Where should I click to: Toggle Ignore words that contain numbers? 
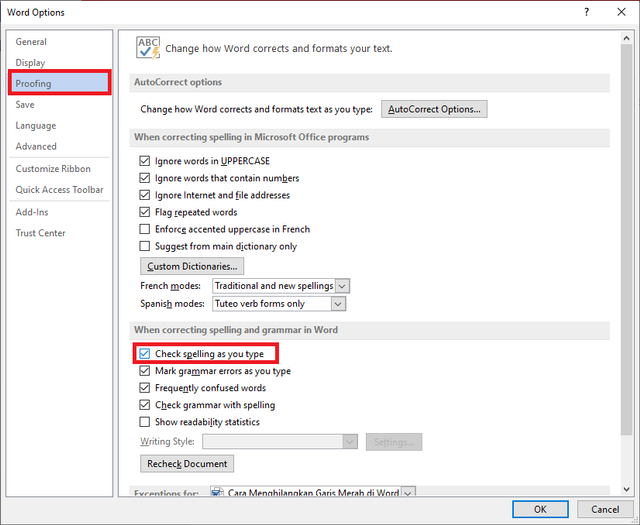144,178
